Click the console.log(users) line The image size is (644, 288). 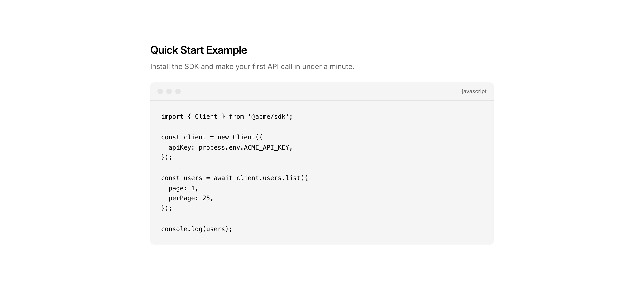(197, 229)
